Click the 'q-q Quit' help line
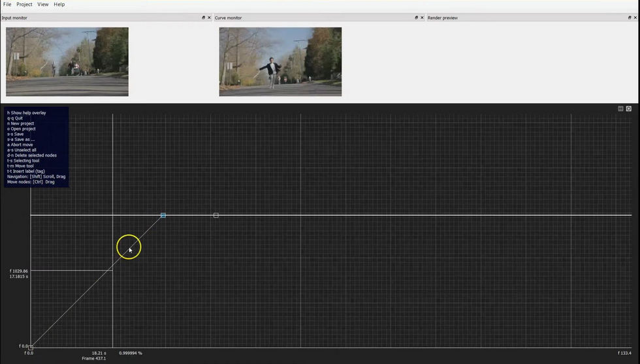This screenshot has width=640, height=364. (15, 118)
